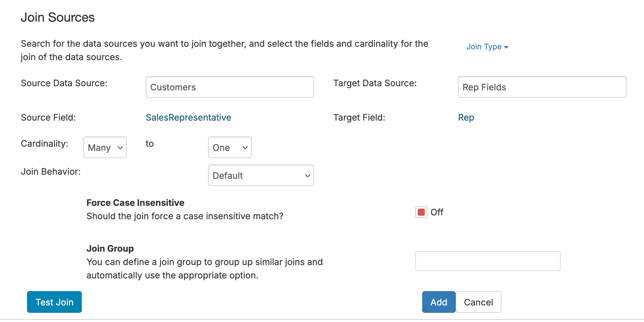Screen dimensions: 644x322
Task: Select the SalesRepresentative source field link
Action: pyautogui.click(x=188, y=117)
